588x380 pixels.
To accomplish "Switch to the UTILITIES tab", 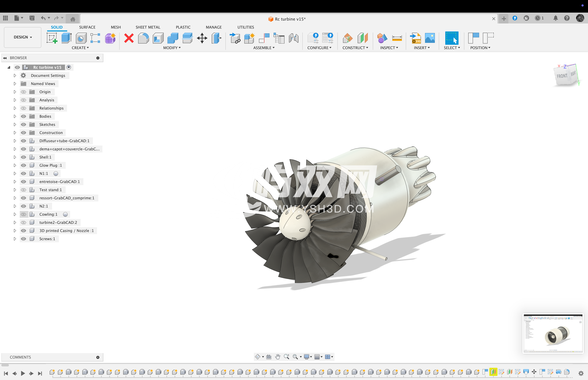I will click(x=246, y=27).
